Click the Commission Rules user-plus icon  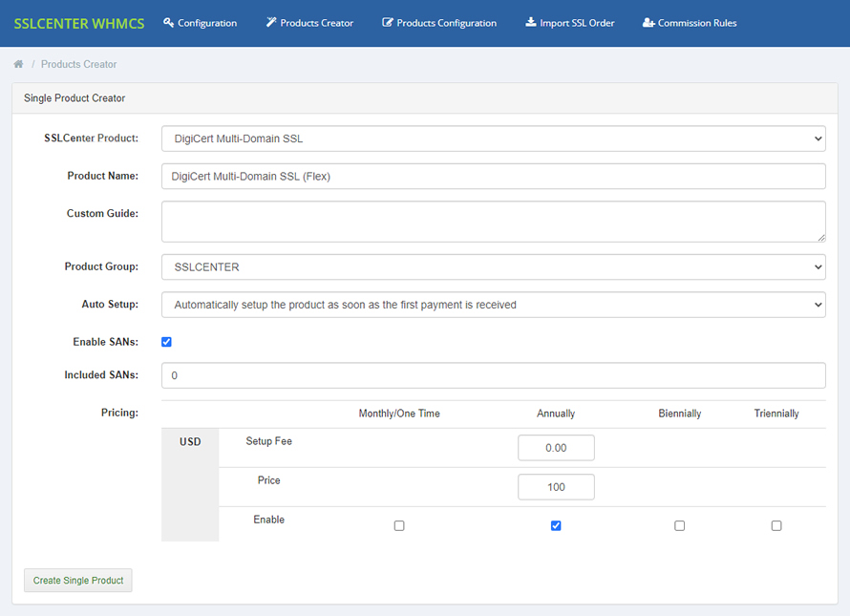tap(648, 23)
